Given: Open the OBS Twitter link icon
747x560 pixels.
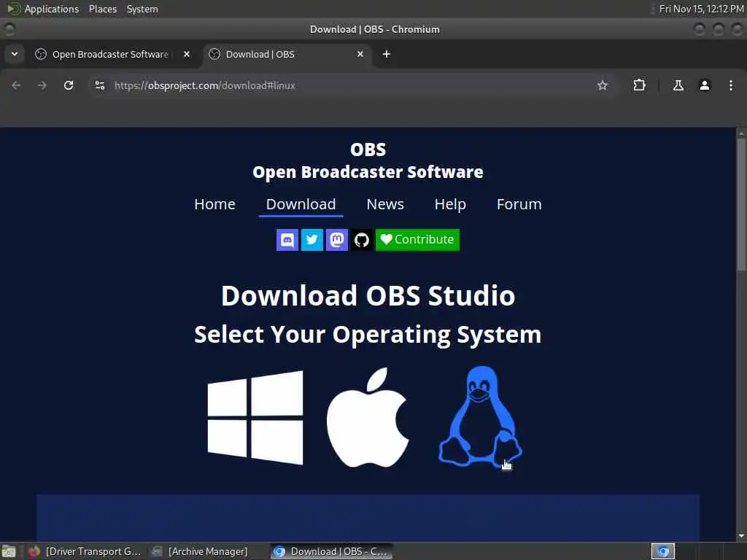Looking at the screenshot, I should click(x=312, y=239).
